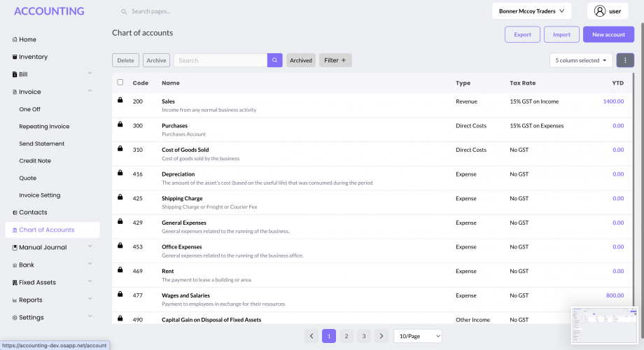The image size is (644, 350).
Task: Click the lock icon on Purchases row
Action: 120,124
